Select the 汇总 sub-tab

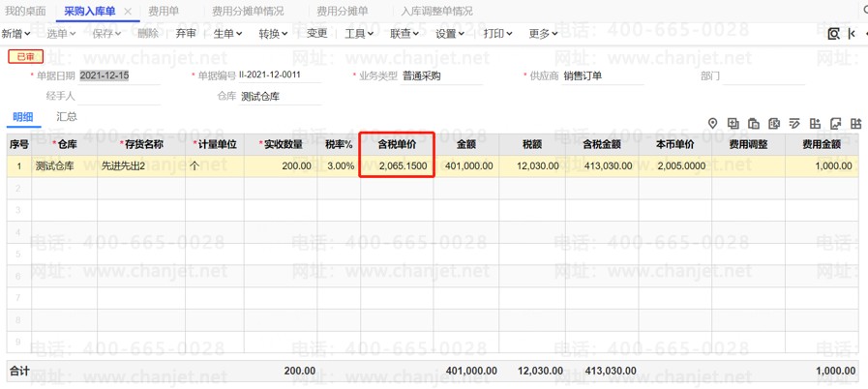pos(67,117)
